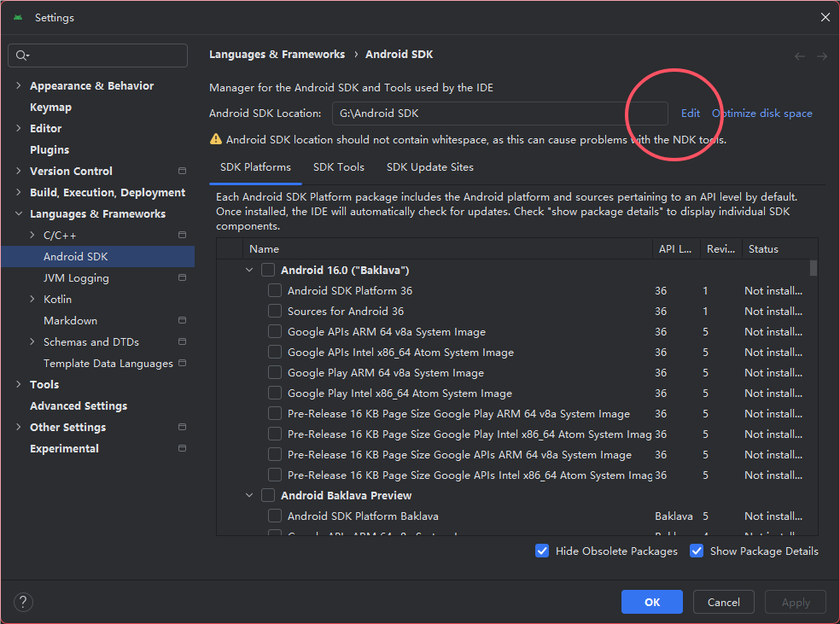This screenshot has height=624, width=840.
Task: Click the Android SDK Location field
Action: [x=500, y=113]
